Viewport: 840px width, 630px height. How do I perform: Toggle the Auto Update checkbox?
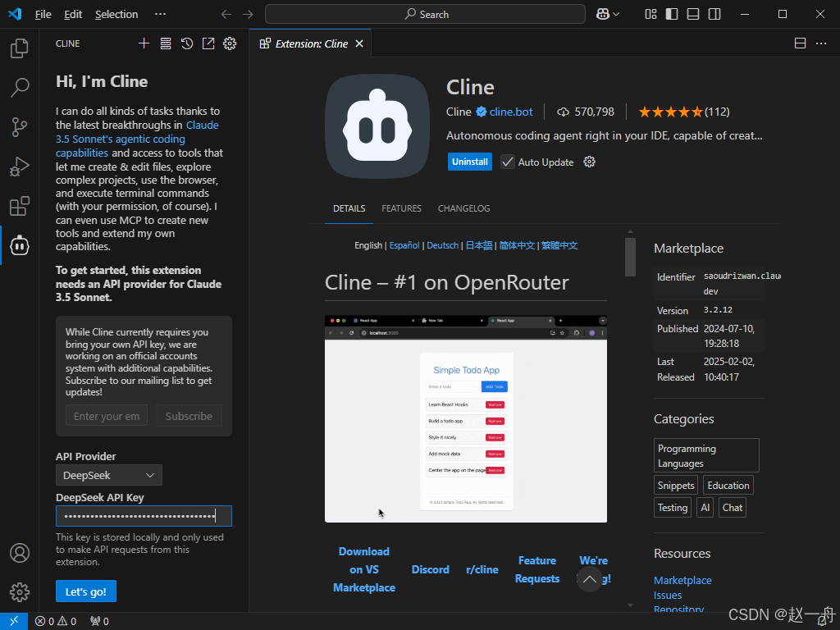(507, 162)
